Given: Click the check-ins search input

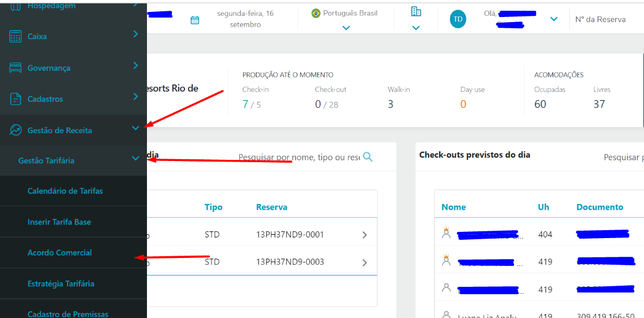Looking at the screenshot, I should tap(300, 157).
